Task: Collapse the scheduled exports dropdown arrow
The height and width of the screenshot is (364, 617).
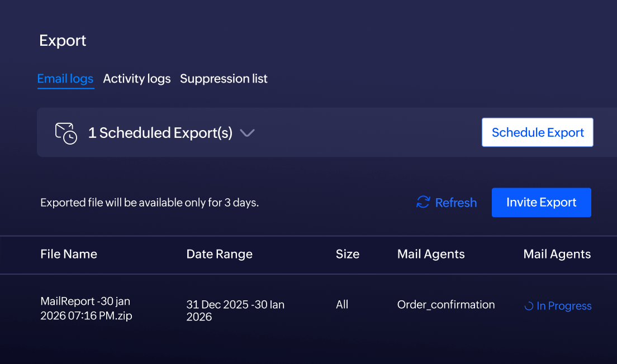Action: (x=248, y=133)
